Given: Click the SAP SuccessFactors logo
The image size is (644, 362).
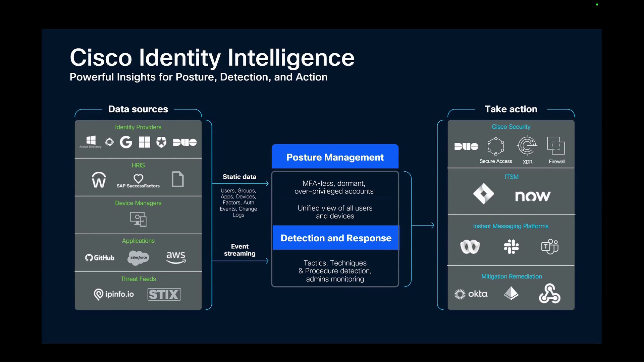Looking at the screenshot, I should pos(138,181).
